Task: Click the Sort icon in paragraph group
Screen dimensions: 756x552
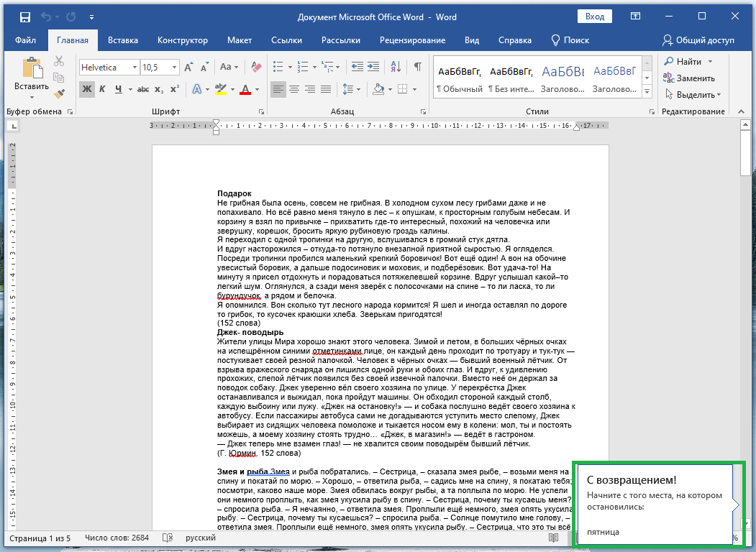Action: tap(395, 67)
